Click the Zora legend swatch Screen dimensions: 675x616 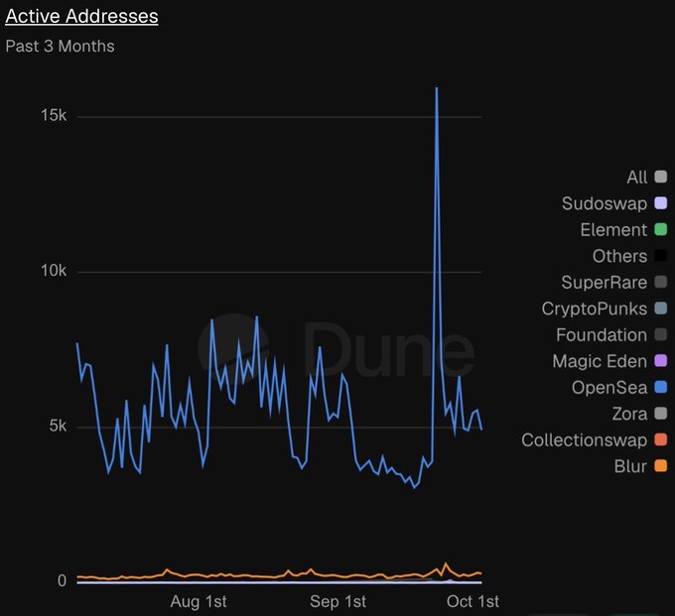pyautogui.click(x=660, y=414)
